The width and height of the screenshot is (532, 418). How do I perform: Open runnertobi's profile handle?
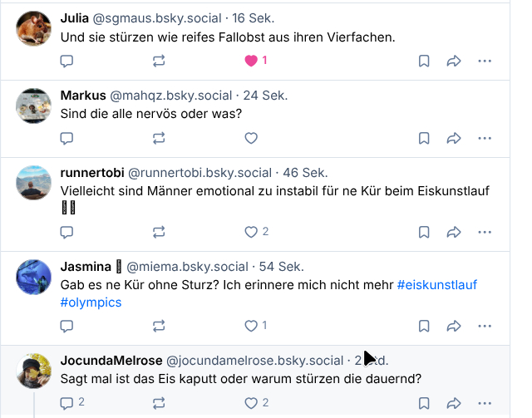pyautogui.click(x=199, y=173)
